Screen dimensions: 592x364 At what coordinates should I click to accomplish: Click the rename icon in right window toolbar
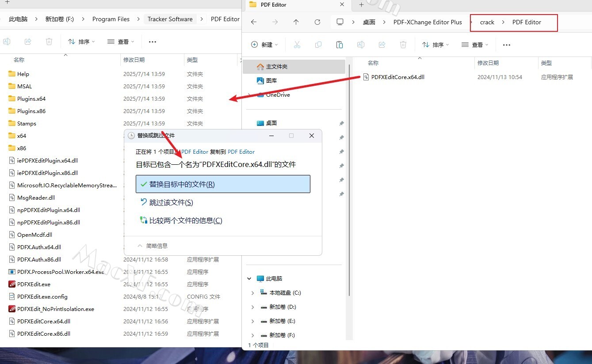click(x=361, y=45)
